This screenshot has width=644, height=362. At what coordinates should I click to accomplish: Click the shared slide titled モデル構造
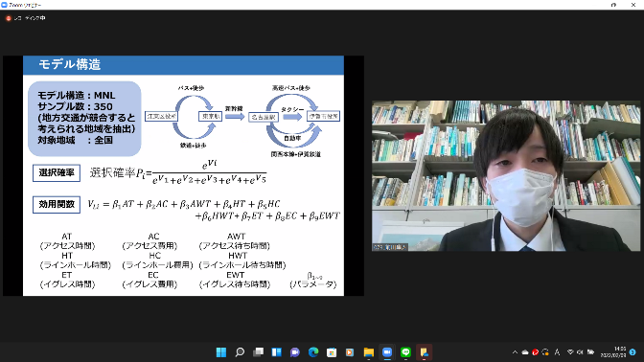point(183,175)
